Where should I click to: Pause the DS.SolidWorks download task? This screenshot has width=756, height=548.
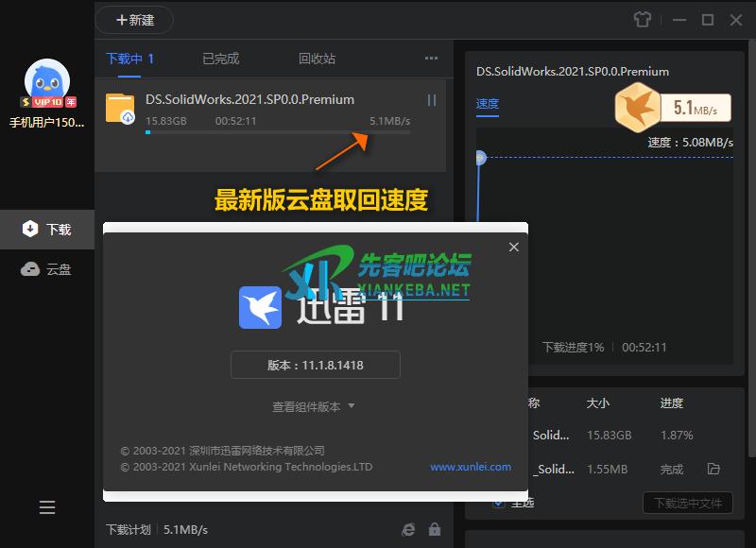point(432,100)
